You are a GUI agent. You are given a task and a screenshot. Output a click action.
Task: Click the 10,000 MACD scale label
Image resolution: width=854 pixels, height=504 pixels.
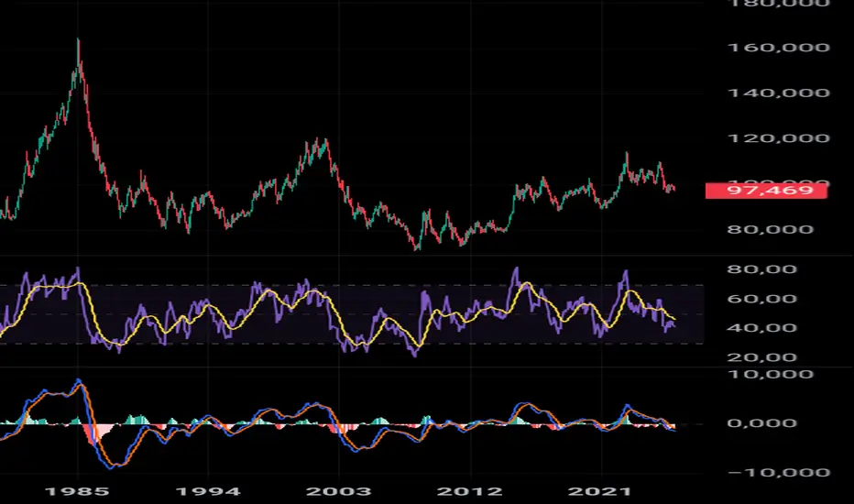[x=770, y=374]
